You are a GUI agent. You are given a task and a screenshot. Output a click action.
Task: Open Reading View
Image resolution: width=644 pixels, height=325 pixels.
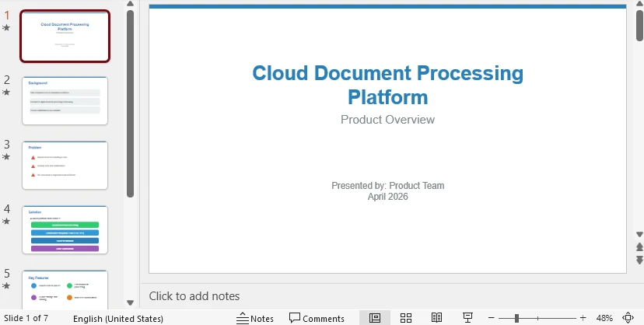point(436,318)
